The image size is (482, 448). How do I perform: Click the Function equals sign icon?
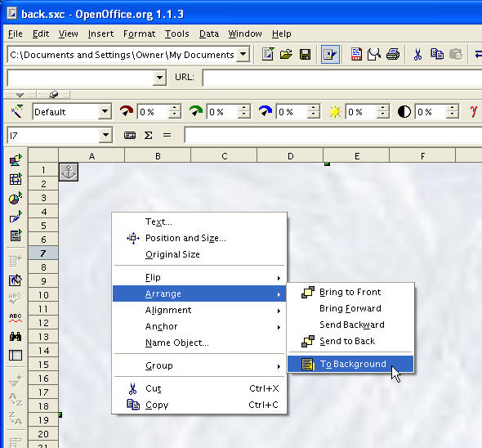tap(167, 135)
